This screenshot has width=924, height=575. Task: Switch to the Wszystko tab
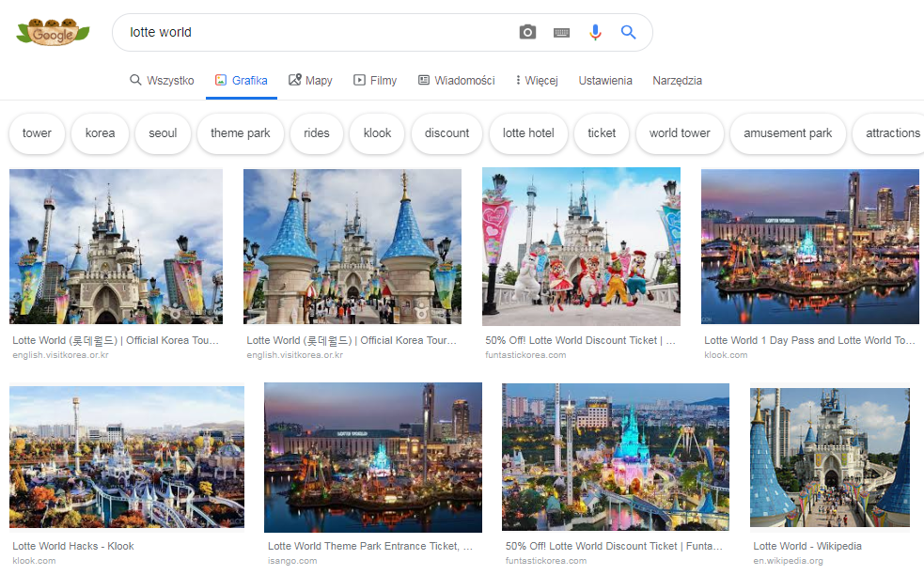coord(162,80)
